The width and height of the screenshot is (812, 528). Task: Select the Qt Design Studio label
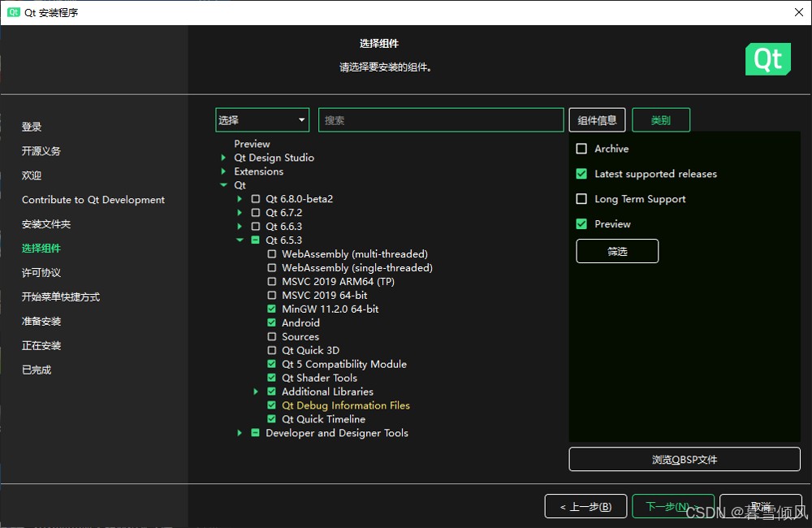(274, 158)
